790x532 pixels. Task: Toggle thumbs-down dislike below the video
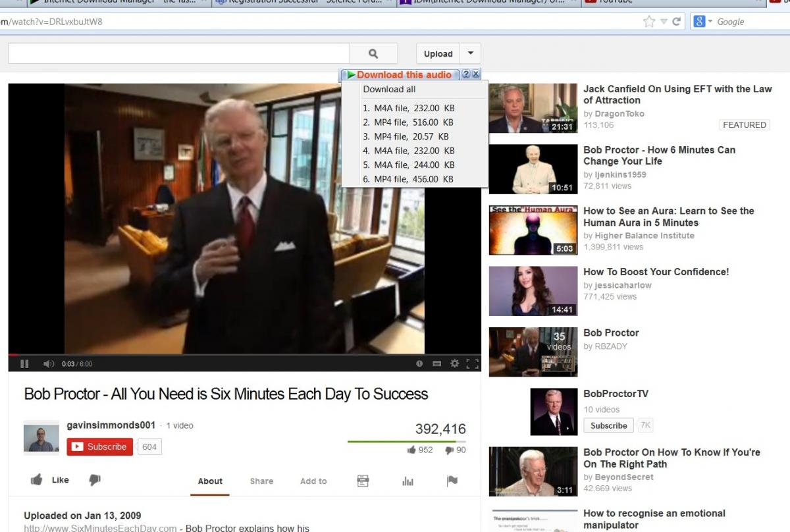(95, 480)
